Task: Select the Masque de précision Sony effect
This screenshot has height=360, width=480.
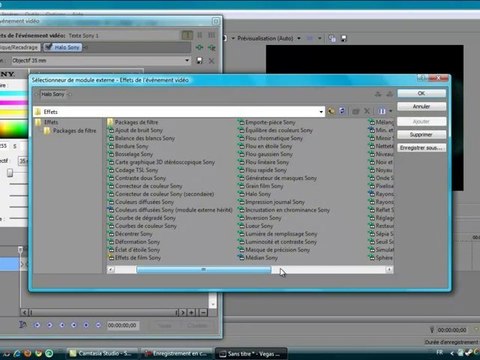Action: 277,250
